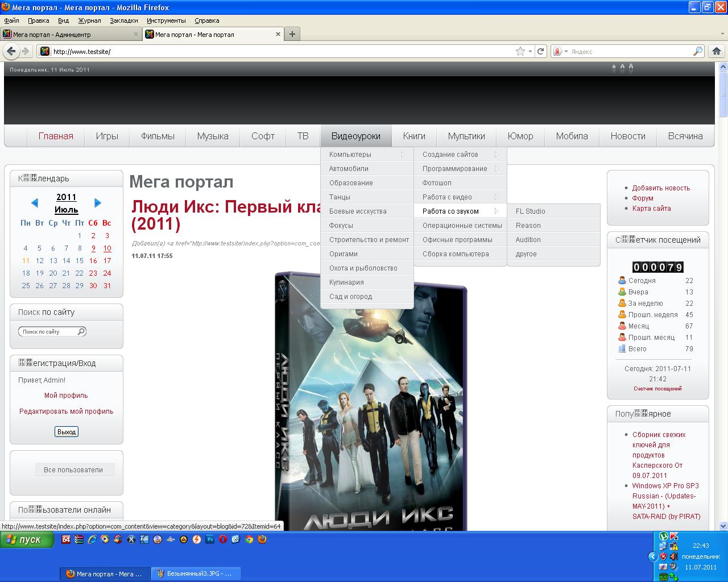The height and width of the screenshot is (582, 728).
Task: Open the Музыка navigation item
Action: (213, 136)
